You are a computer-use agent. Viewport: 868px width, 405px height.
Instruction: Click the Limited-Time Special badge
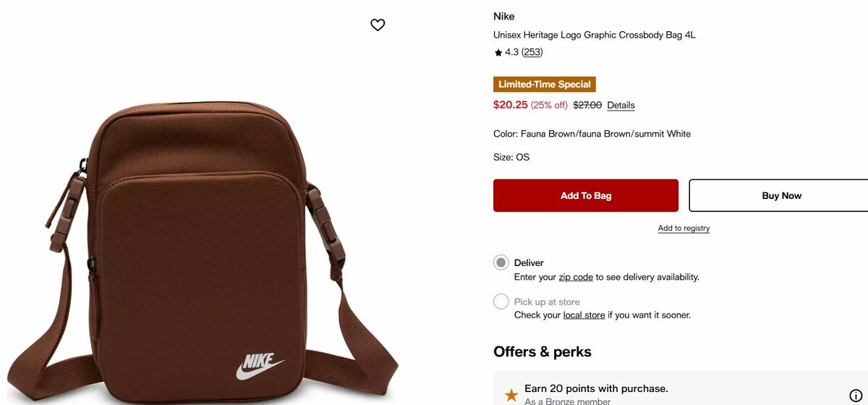[545, 85]
